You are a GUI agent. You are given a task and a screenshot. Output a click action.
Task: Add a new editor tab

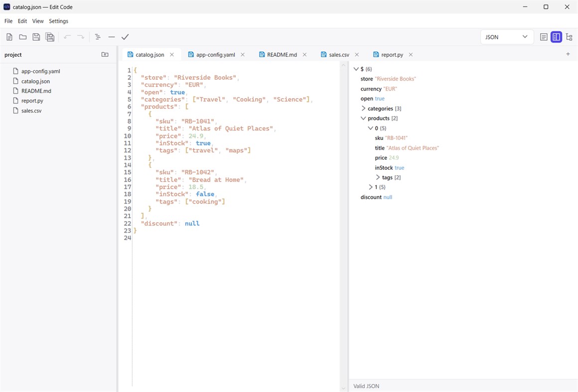click(568, 54)
